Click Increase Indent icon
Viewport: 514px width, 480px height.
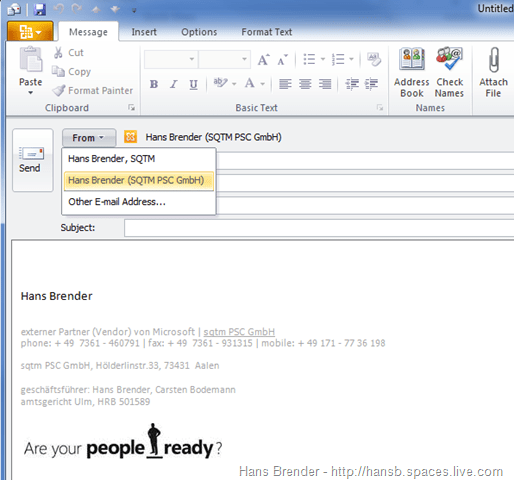tap(371, 84)
